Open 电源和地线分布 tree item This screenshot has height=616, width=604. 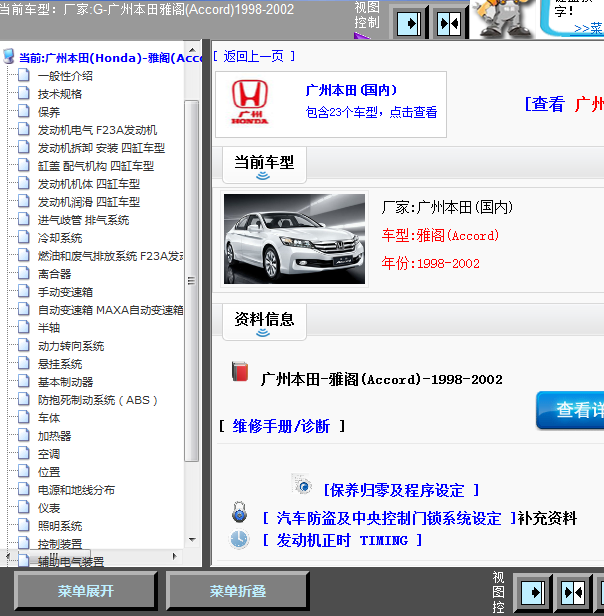(x=76, y=490)
